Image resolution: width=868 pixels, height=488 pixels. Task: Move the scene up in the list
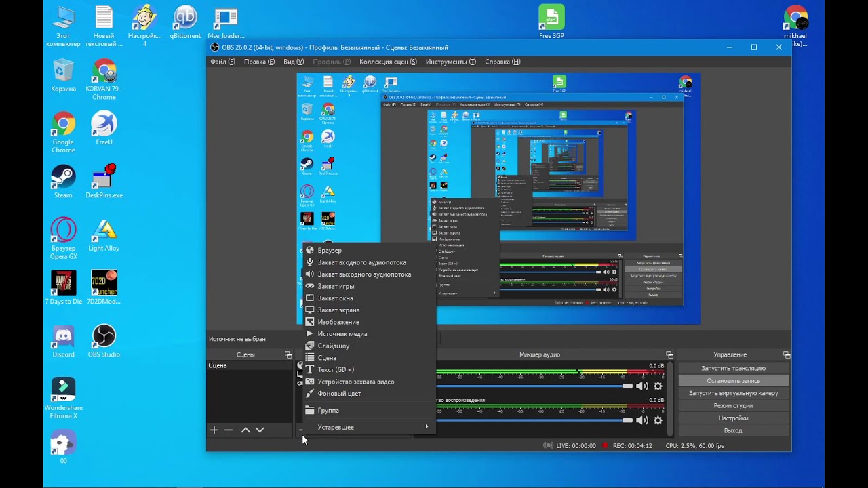click(245, 430)
